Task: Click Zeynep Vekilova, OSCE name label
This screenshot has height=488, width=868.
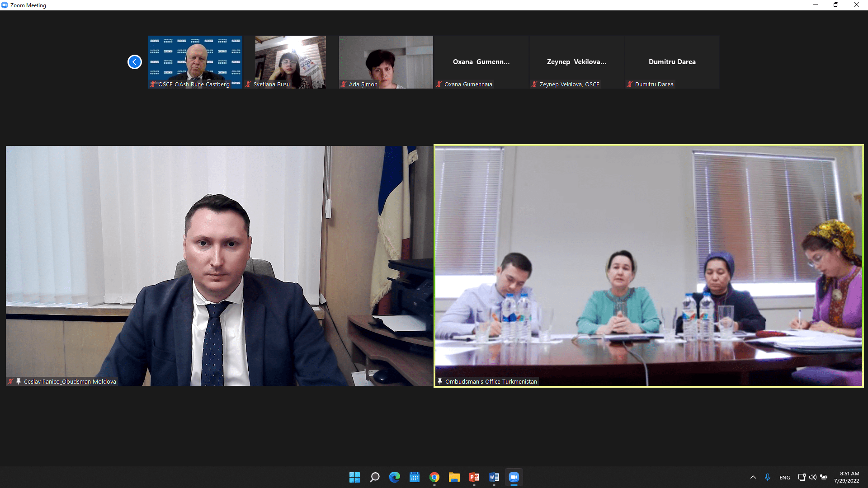Action: point(569,84)
